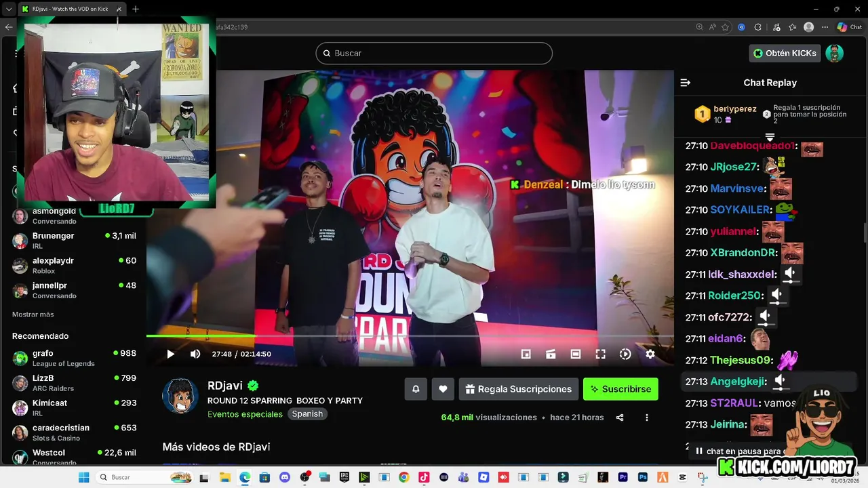Screen dimensions: 868x488
Task: View berlyperez top gifter entry
Action: 725,114
